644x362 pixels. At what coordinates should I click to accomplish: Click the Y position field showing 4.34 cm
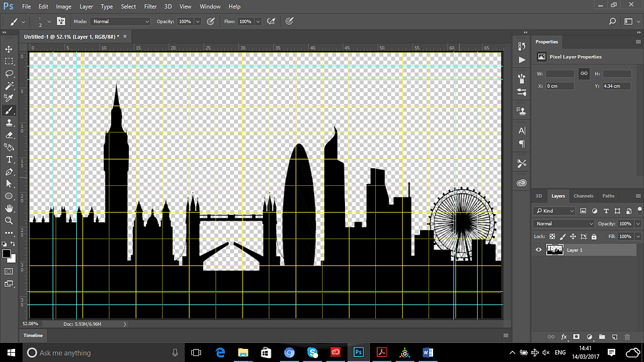[x=617, y=86]
